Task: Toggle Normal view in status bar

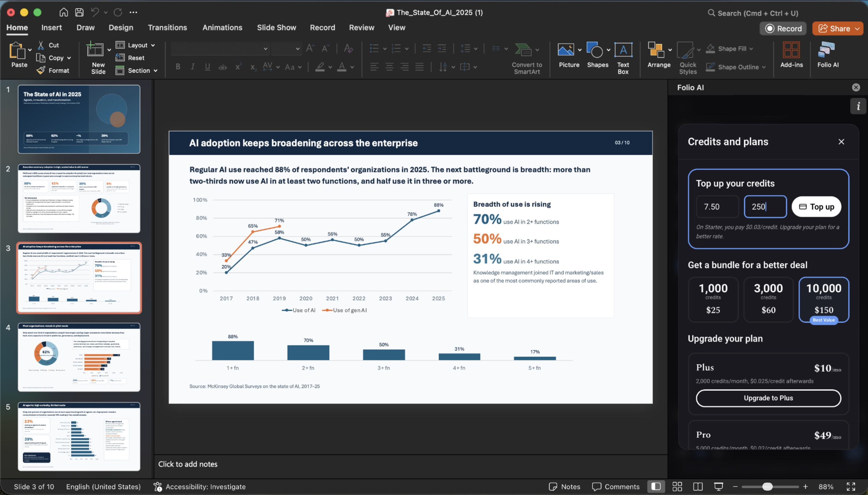Action: pos(656,487)
